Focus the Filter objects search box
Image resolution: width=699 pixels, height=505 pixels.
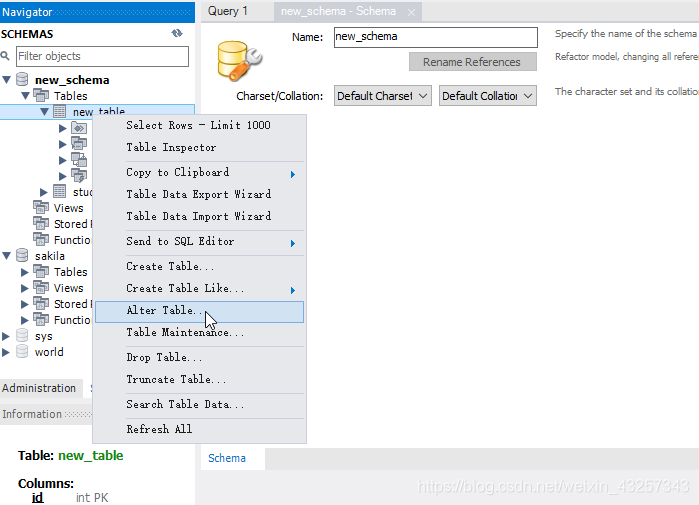point(103,57)
